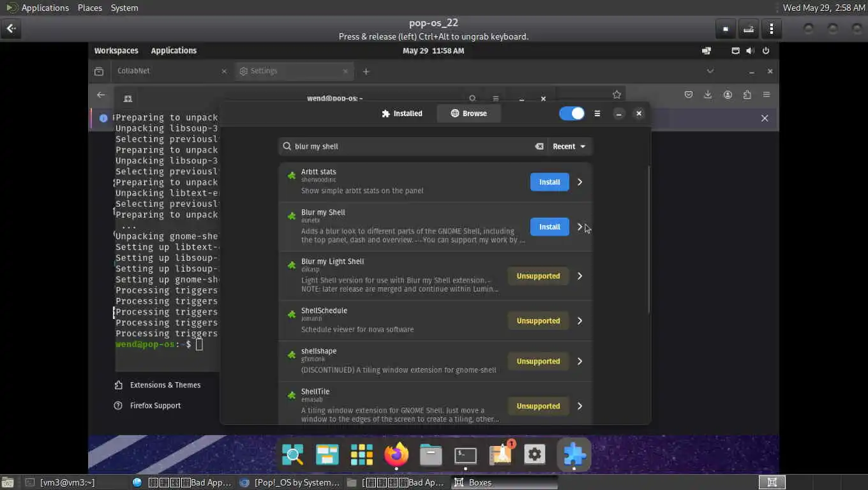Click search icon in terminal header
868x490 pixels.
[472, 98]
